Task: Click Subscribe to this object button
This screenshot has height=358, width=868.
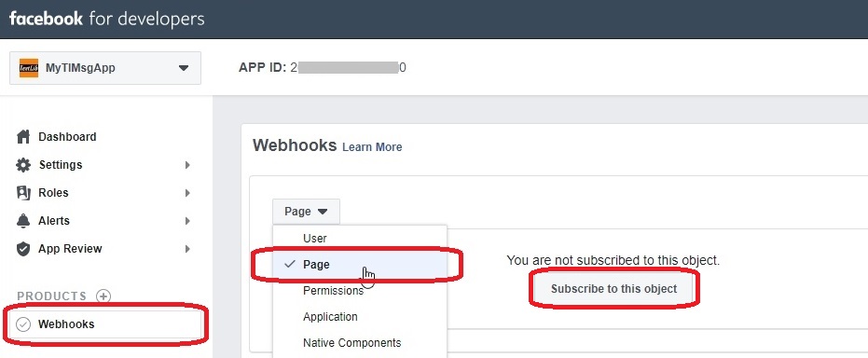Action: click(613, 289)
